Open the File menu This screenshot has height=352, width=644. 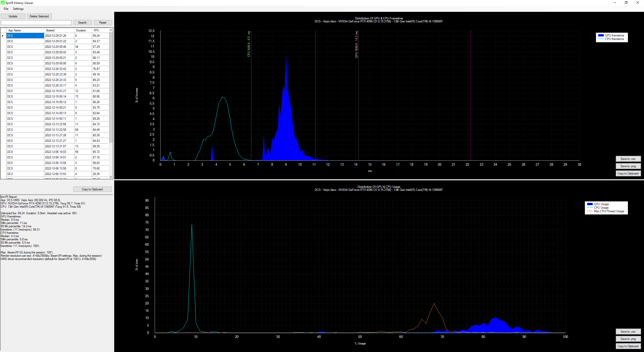pyautogui.click(x=6, y=9)
